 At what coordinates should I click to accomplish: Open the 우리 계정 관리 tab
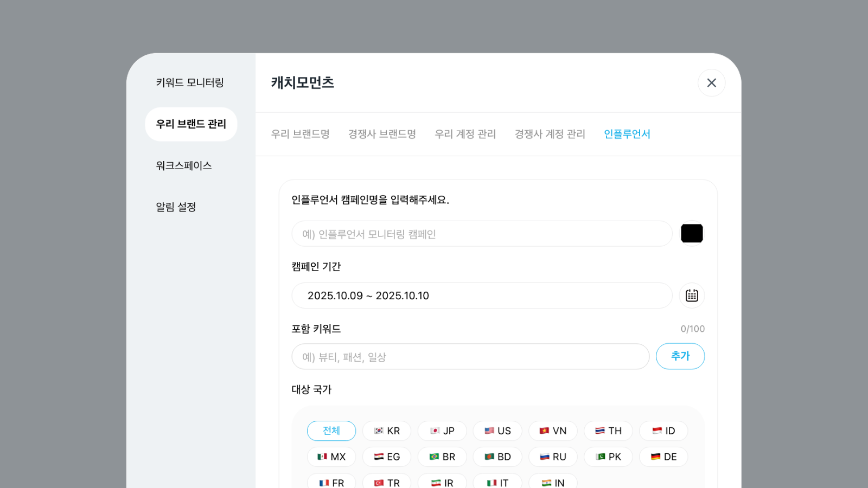coord(465,134)
